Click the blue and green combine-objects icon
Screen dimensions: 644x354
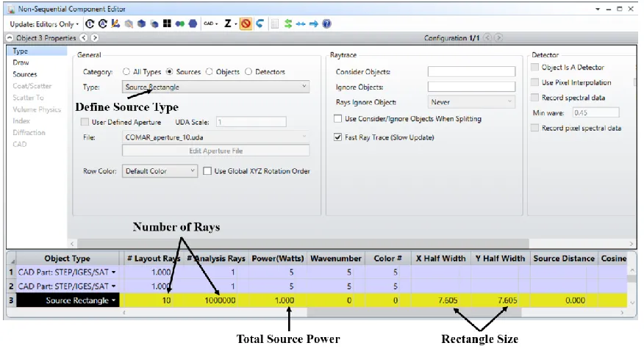click(179, 24)
